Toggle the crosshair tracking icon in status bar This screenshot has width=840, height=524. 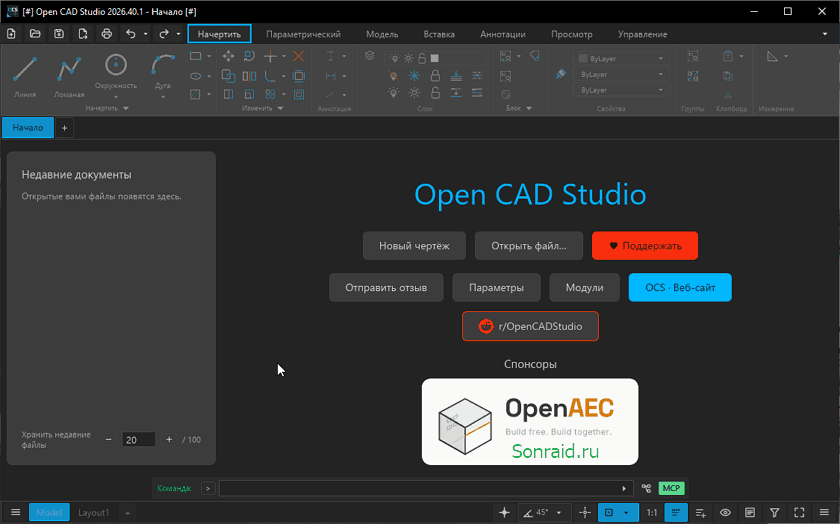(585, 513)
